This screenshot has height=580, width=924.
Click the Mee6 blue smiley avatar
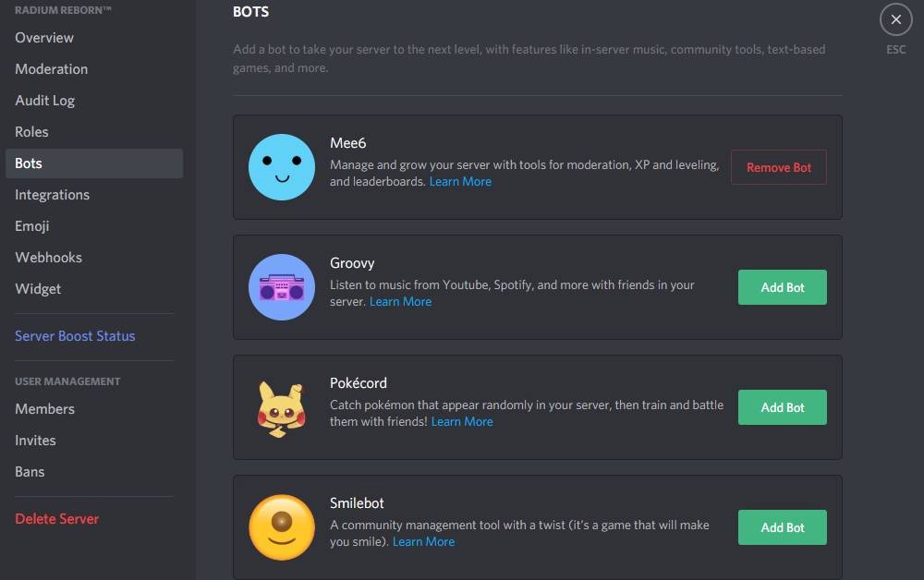pyautogui.click(x=282, y=167)
